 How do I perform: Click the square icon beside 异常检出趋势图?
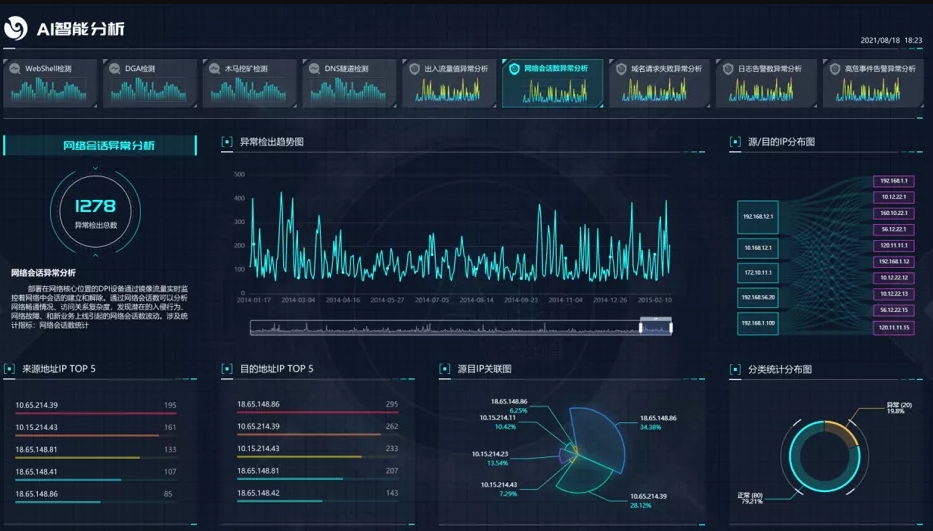pyautogui.click(x=227, y=142)
